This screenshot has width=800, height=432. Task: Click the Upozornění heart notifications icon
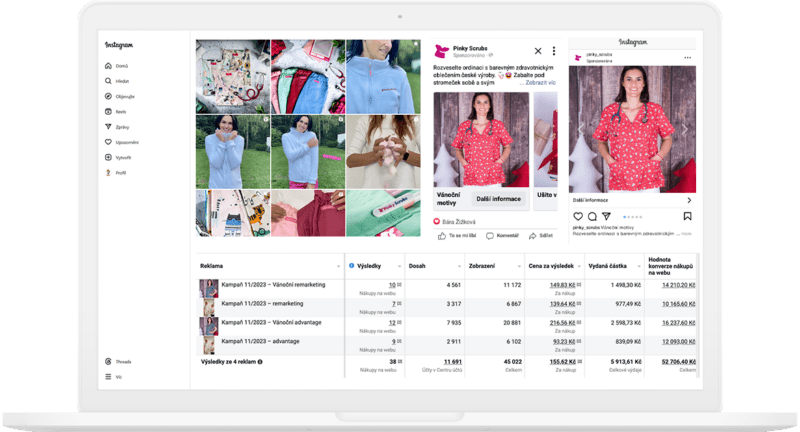coord(107,142)
